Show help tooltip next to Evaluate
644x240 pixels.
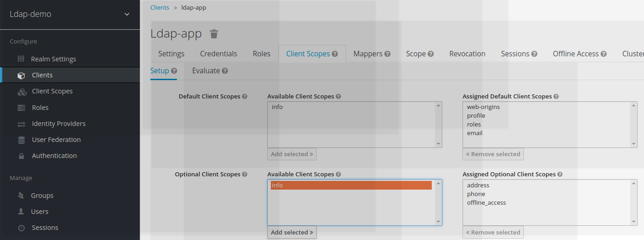pyautogui.click(x=225, y=71)
